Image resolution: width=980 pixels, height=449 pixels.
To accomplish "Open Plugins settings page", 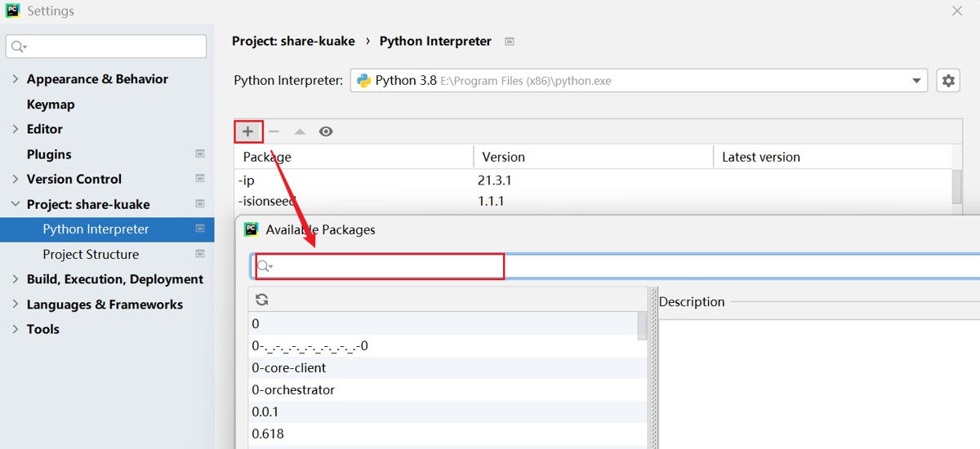I will pos(49,154).
